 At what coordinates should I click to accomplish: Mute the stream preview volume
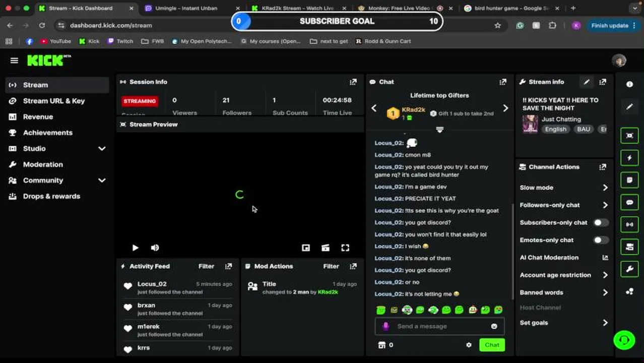point(155,248)
